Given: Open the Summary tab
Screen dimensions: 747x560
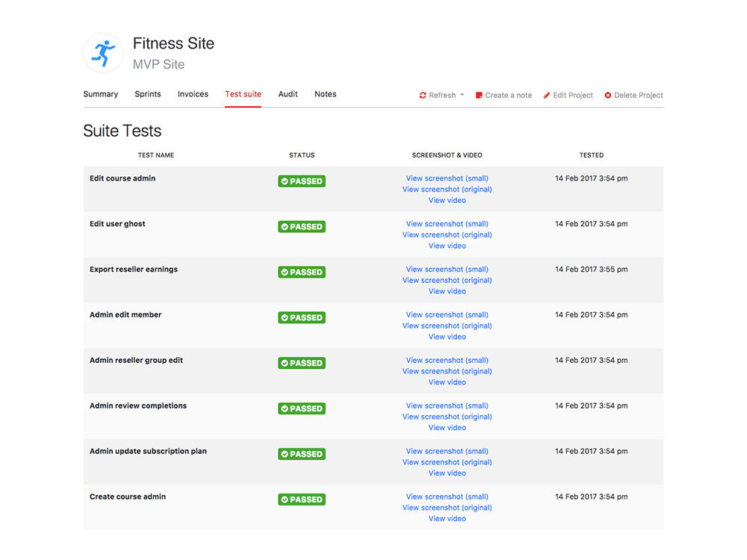Looking at the screenshot, I should [101, 94].
